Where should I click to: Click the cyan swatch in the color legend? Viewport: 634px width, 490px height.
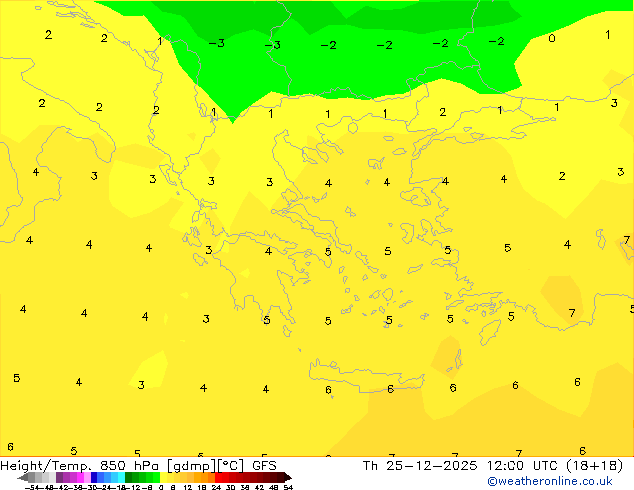click(x=121, y=477)
